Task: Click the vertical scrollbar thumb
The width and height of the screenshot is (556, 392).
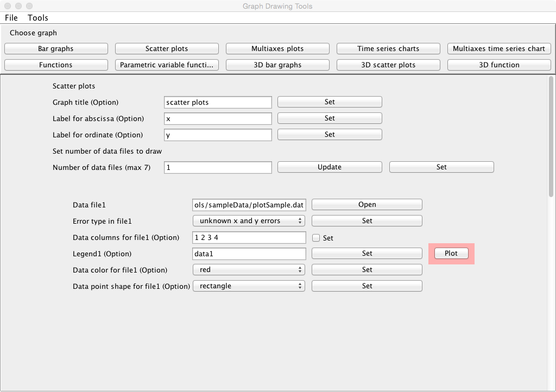Action: (x=551, y=136)
